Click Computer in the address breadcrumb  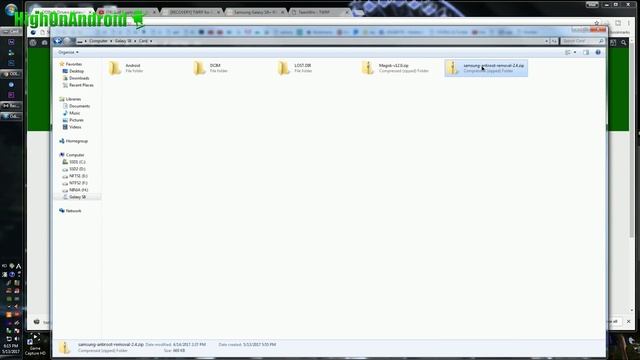coord(98,41)
